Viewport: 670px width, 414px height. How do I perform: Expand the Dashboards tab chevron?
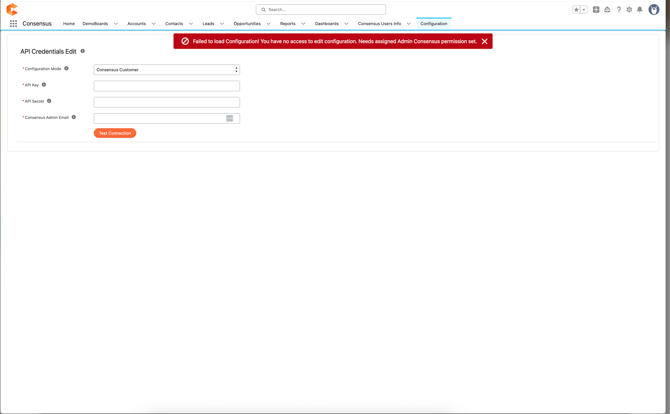[x=346, y=23]
